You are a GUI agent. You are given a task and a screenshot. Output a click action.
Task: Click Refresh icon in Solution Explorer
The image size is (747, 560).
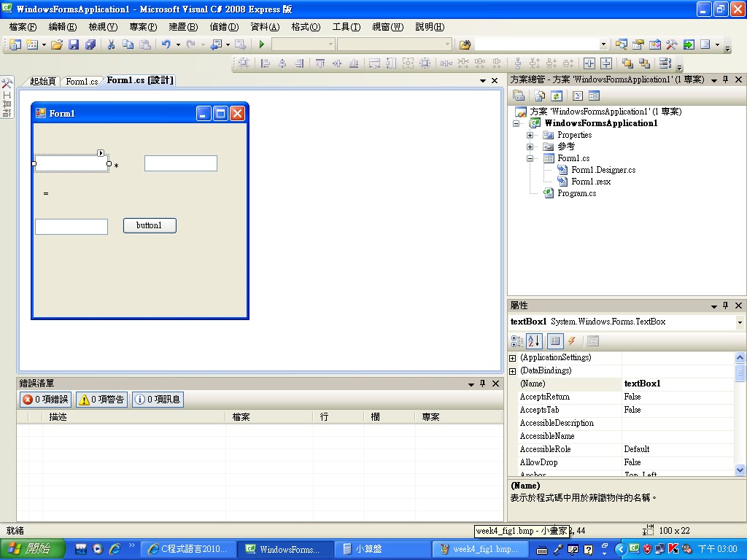click(x=556, y=96)
